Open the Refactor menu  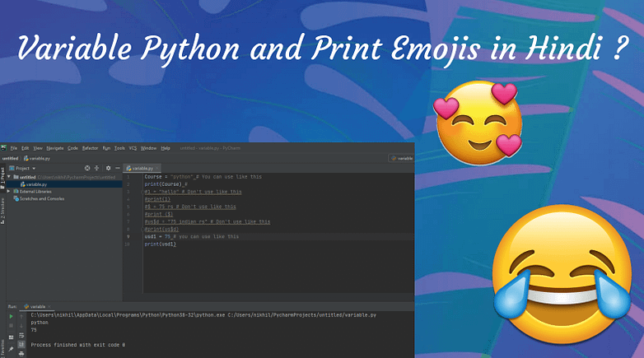90,148
